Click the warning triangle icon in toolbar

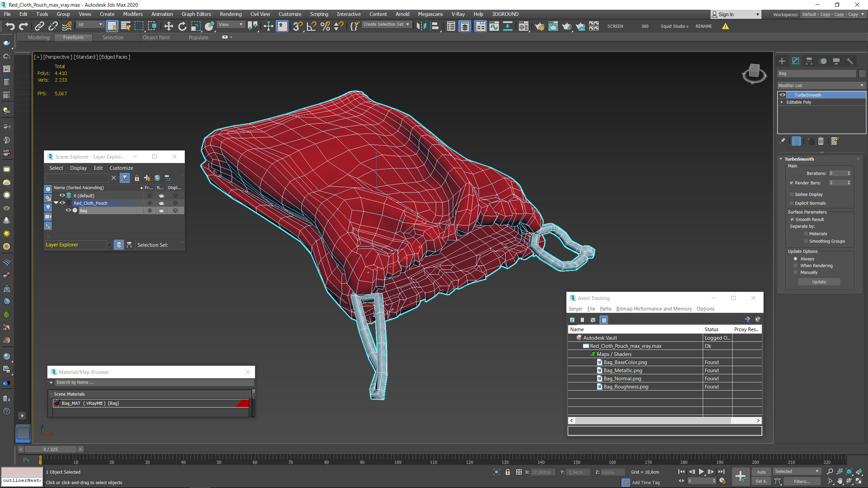click(726, 26)
